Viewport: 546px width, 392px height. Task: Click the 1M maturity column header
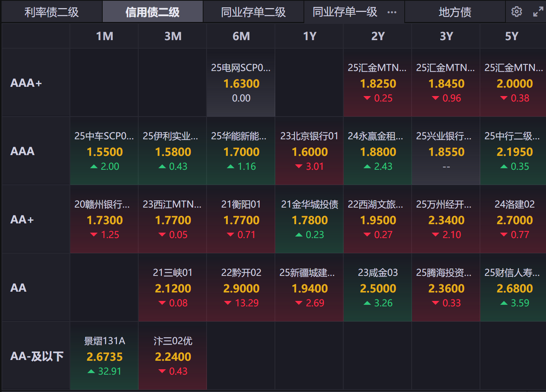[x=104, y=36]
